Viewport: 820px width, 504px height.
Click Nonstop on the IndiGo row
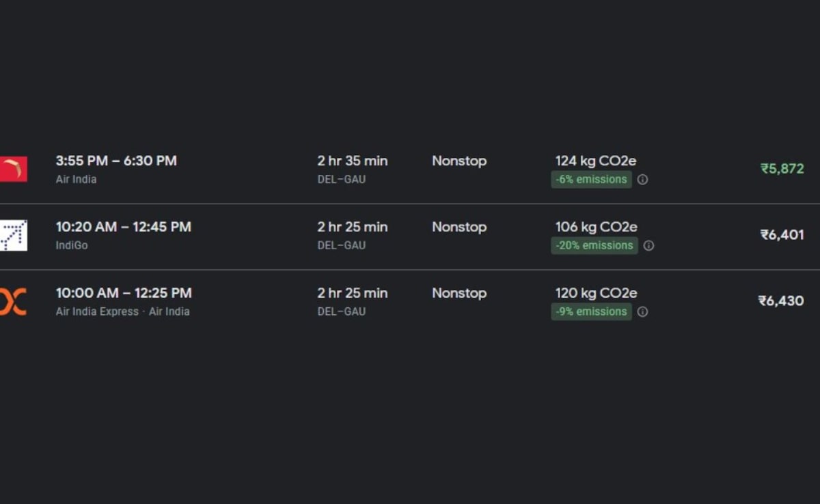[459, 227]
